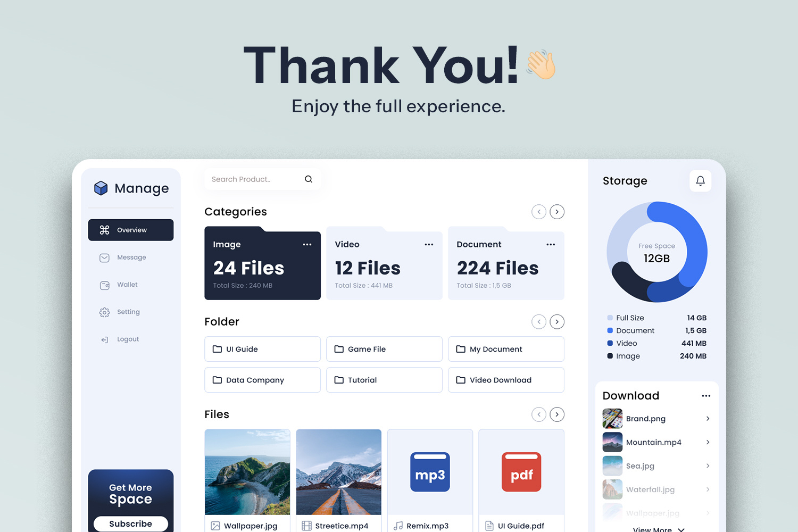
Task: Click the Subscribe button
Action: (130, 523)
